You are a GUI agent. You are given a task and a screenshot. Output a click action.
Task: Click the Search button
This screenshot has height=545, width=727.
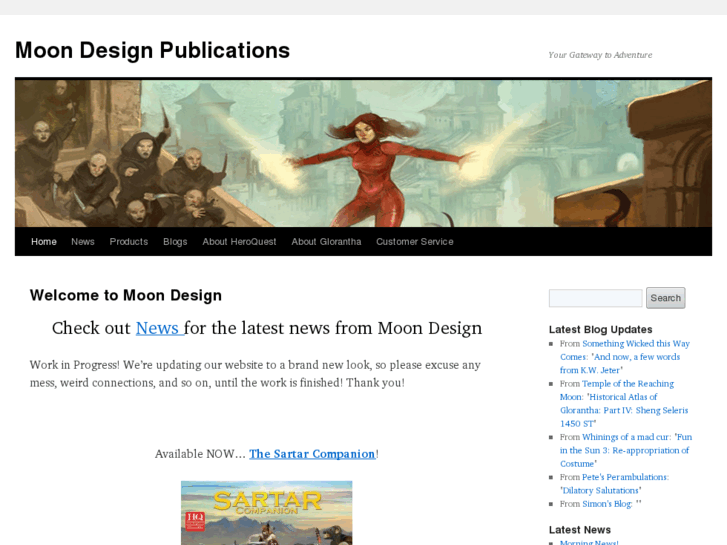click(x=665, y=298)
